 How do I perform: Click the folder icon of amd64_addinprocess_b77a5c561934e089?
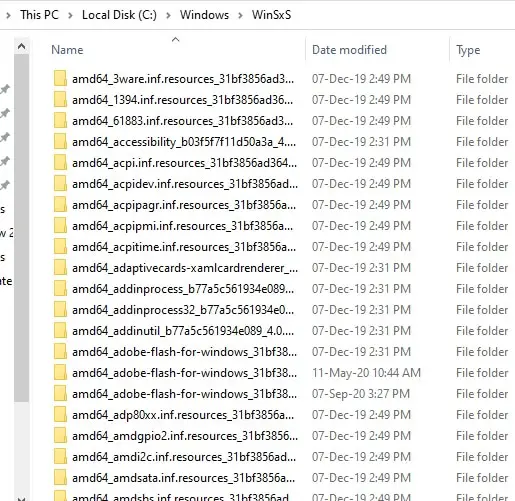[x=60, y=289]
